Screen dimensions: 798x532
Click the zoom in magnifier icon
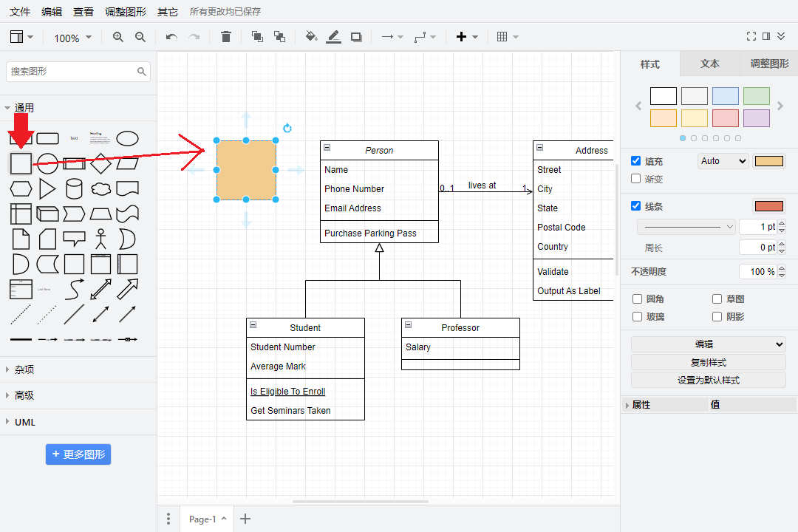[x=118, y=37]
